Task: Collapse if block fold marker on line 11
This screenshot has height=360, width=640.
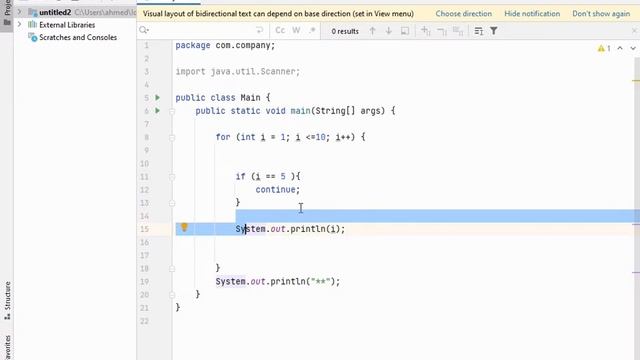Action: coord(172,177)
